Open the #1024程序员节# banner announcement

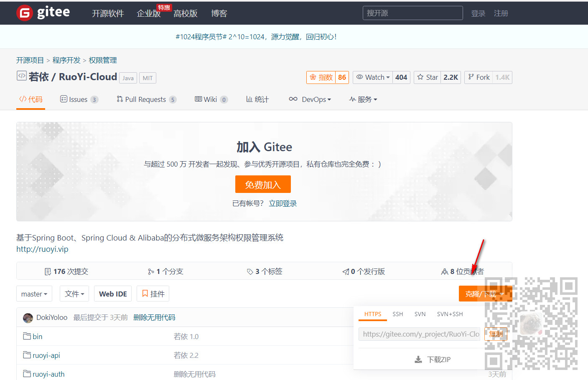[256, 37]
